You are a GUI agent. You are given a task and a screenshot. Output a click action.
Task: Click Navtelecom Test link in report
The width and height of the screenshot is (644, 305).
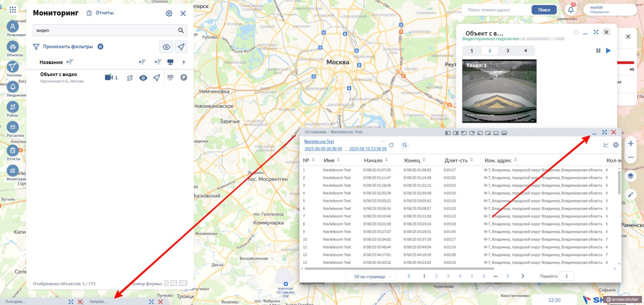pos(319,142)
